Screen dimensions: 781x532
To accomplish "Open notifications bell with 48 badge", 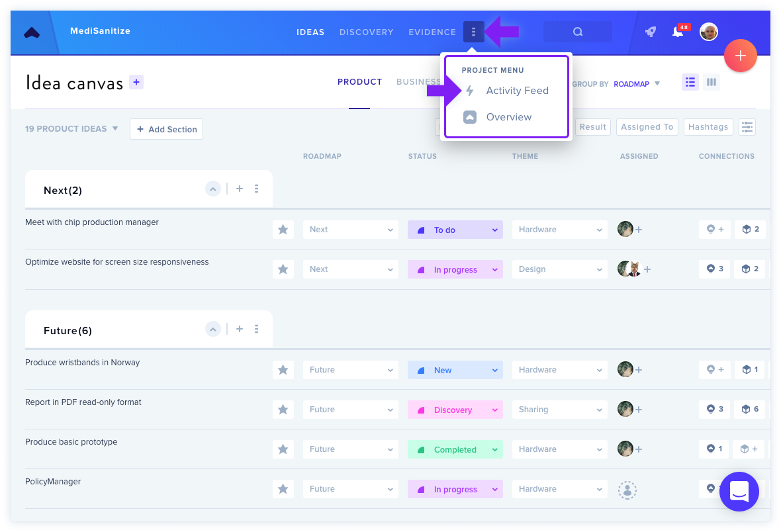I will point(678,32).
